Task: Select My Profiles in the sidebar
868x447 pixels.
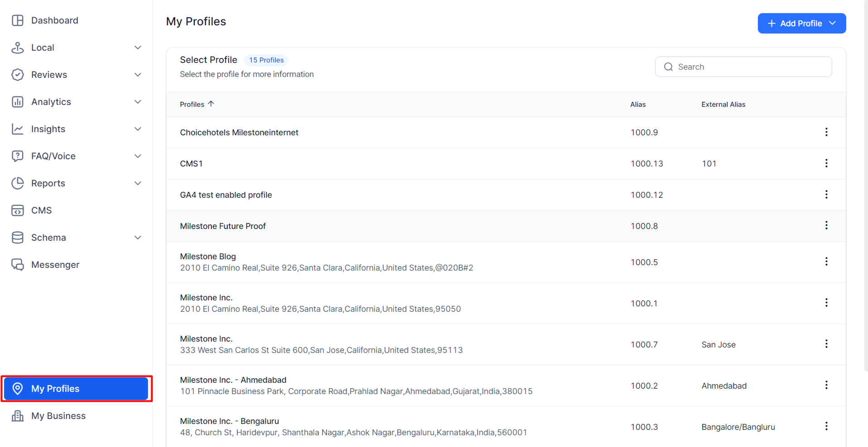Action: click(x=76, y=389)
